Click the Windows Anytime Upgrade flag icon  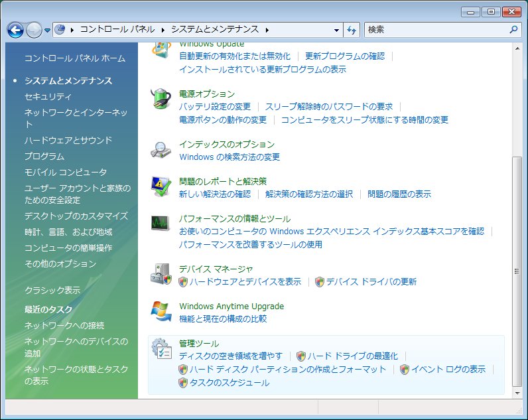(x=161, y=311)
